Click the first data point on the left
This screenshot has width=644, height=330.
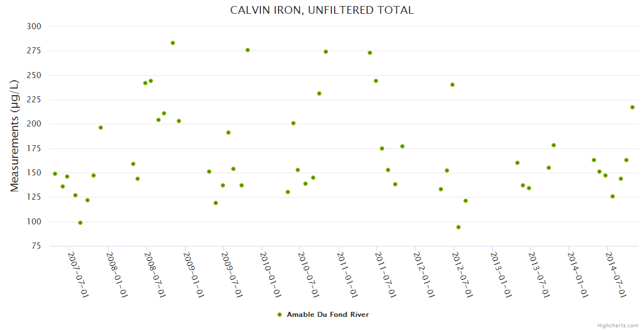(55, 174)
